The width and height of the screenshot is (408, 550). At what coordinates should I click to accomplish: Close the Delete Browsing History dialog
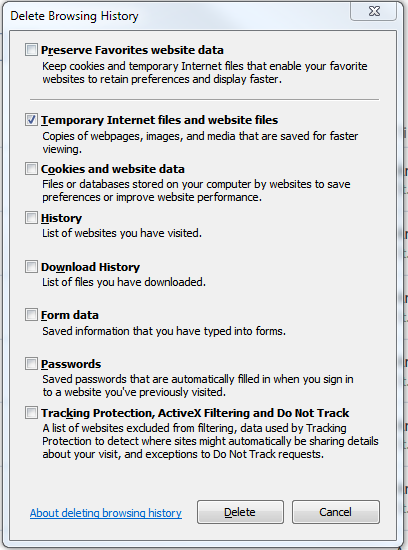(374, 11)
